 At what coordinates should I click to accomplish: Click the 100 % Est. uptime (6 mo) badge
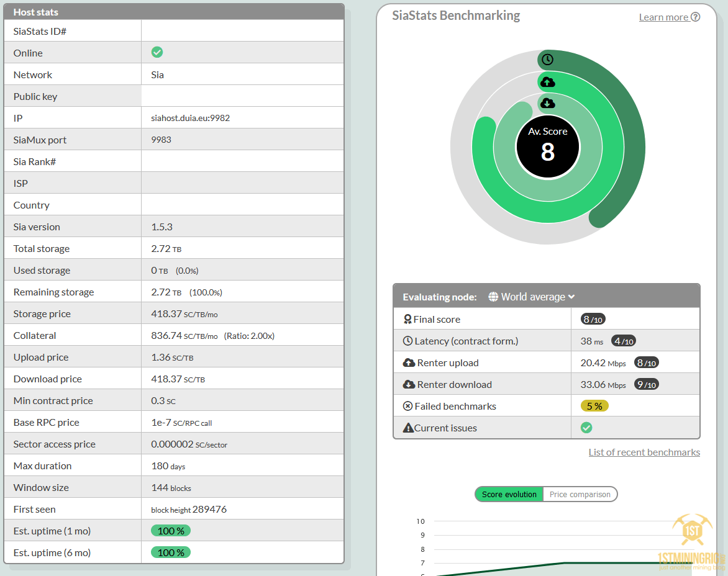(171, 552)
